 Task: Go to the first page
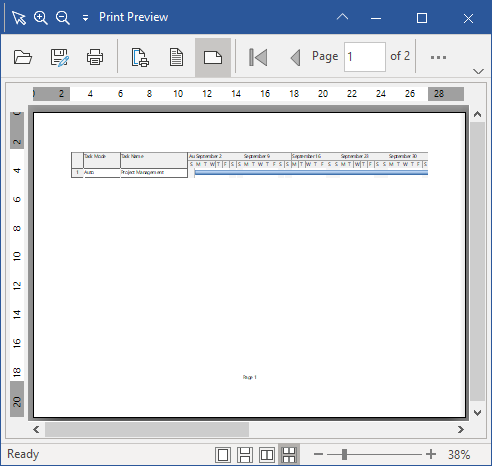(258, 57)
